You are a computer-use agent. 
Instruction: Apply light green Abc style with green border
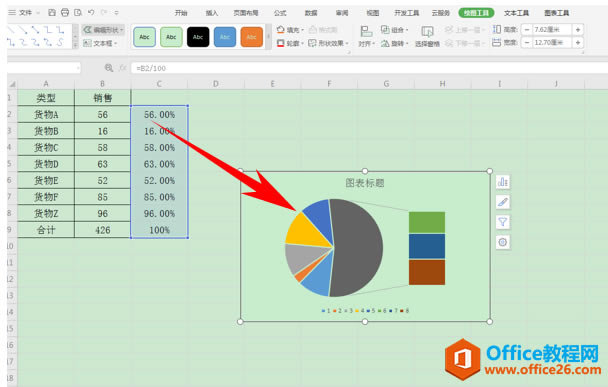tap(171, 37)
